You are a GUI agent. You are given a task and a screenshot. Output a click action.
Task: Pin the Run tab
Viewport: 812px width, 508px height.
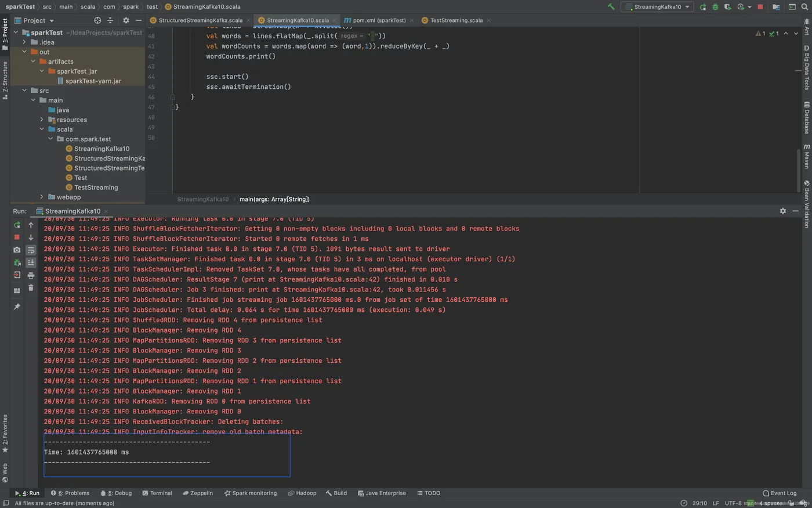pos(17,307)
